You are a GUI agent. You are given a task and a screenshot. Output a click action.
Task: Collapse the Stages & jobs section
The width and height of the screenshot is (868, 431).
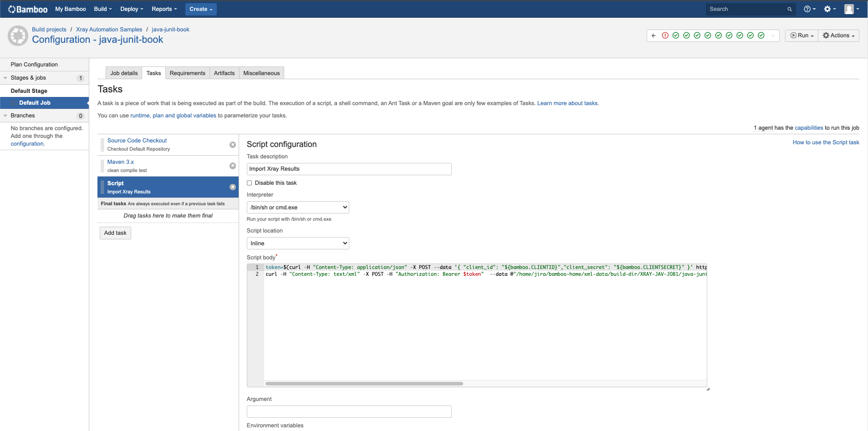tap(5, 78)
